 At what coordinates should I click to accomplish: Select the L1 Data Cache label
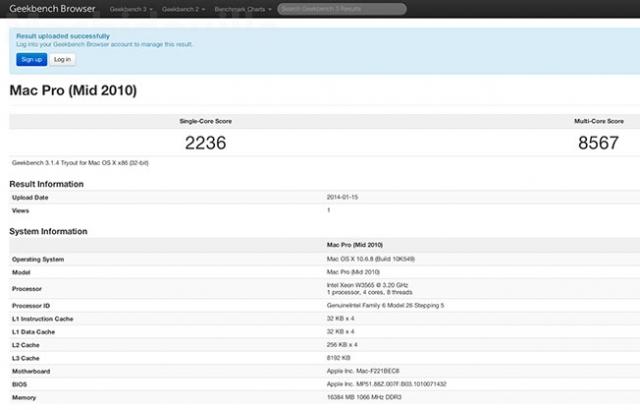pyautogui.click(x=33, y=332)
